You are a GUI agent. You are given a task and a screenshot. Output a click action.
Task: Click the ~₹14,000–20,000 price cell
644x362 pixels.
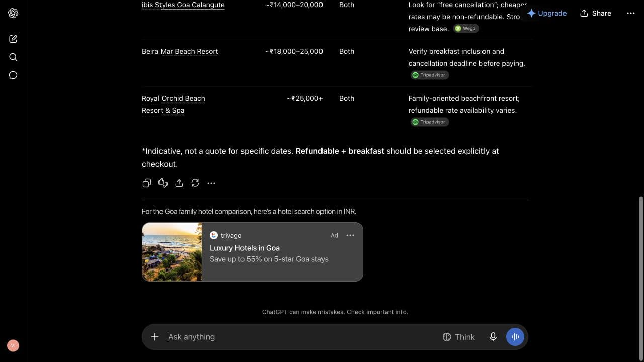pyautogui.click(x=294, y=5)
